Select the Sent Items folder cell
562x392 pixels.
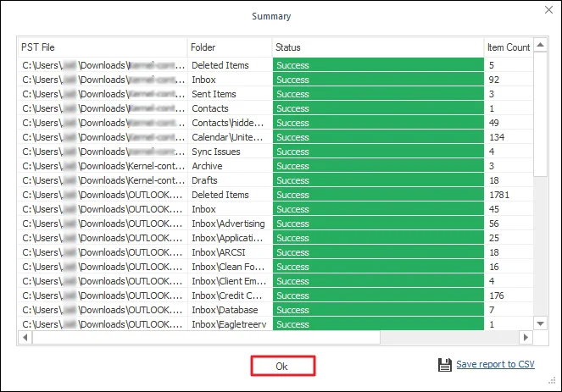click(x=230, y=94)
